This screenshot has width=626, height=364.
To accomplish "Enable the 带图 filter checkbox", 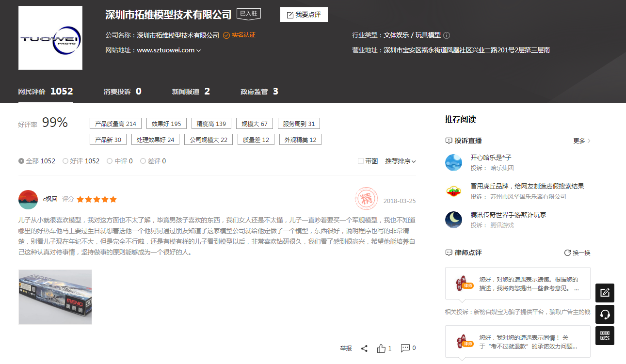I will pyautogui.click(x=359, y=160).
